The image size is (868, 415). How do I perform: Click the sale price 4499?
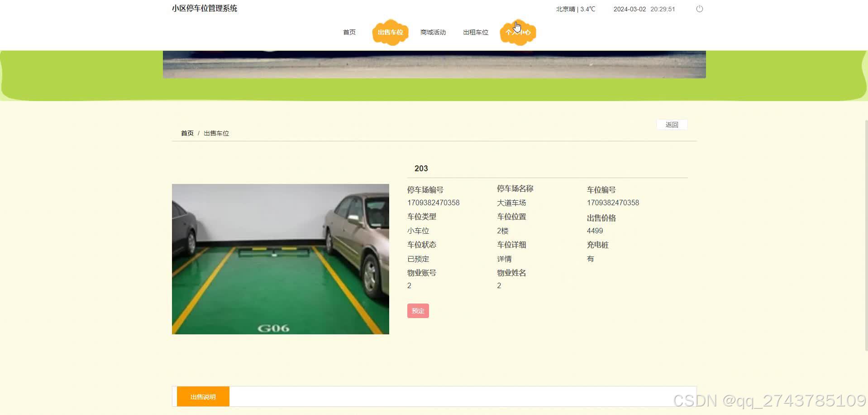click(x=595, y=231)
